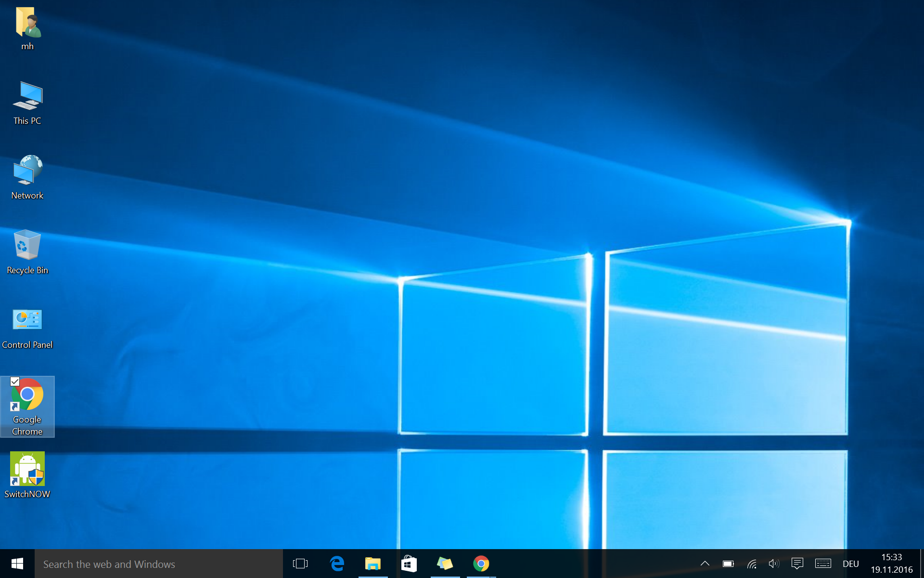Select the This PC desktop icon

tap(27, 96)
